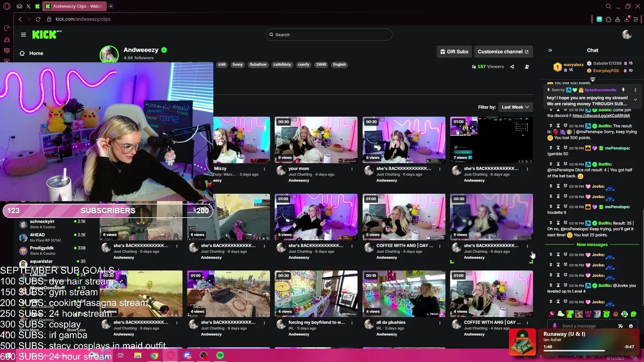Click Spotify song progress bar
The width and height of the screenshot is (644, 362).
pos(588,350)
